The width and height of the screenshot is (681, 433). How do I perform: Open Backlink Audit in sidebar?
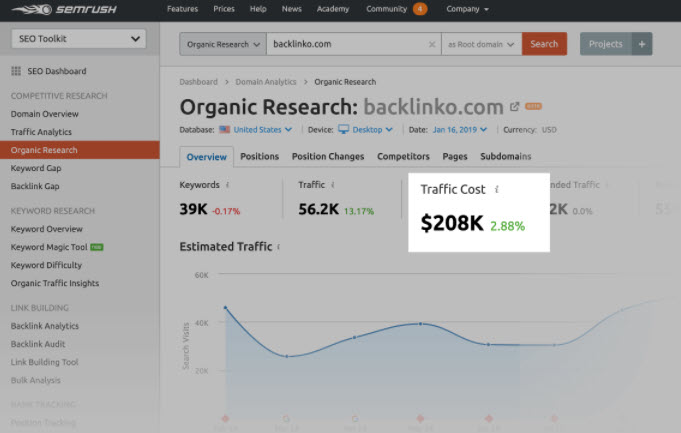point(38,344)
